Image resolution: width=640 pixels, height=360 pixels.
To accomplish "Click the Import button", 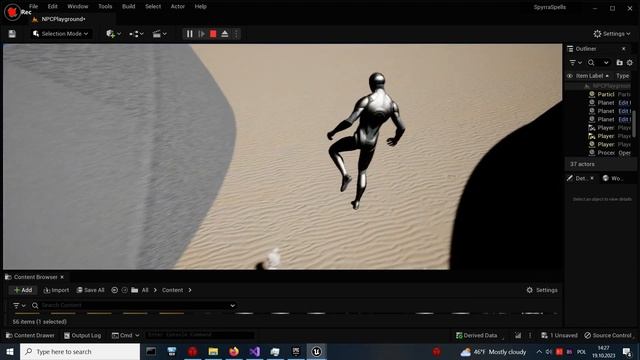I will (x=56, y=290).
